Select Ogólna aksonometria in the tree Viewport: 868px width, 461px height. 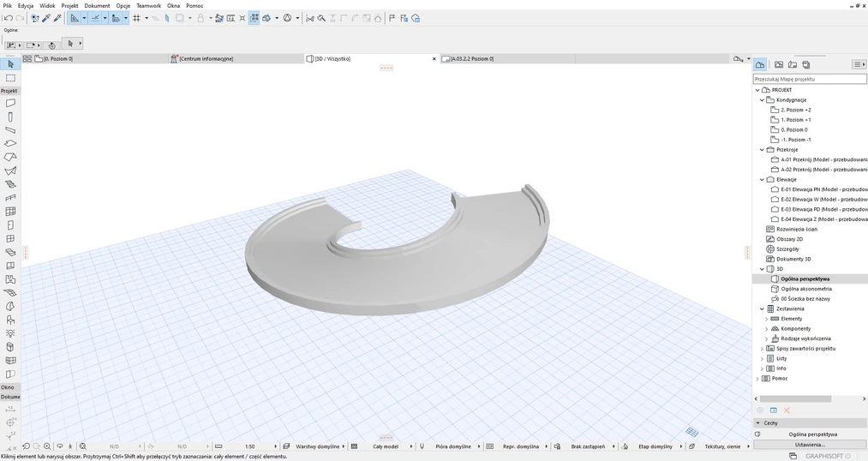coord(806,289)
